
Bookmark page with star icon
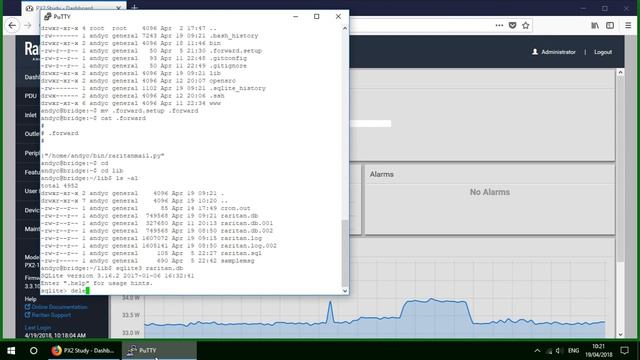[x=526, y=25]
